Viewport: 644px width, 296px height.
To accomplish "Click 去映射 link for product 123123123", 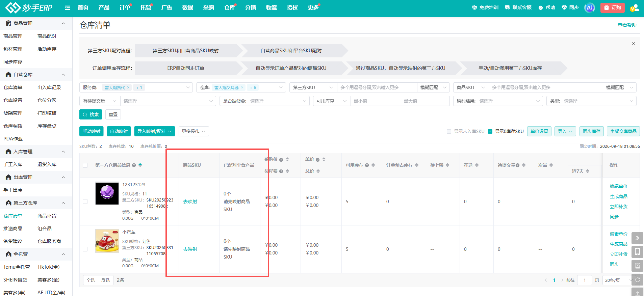I will coord(190,201).
